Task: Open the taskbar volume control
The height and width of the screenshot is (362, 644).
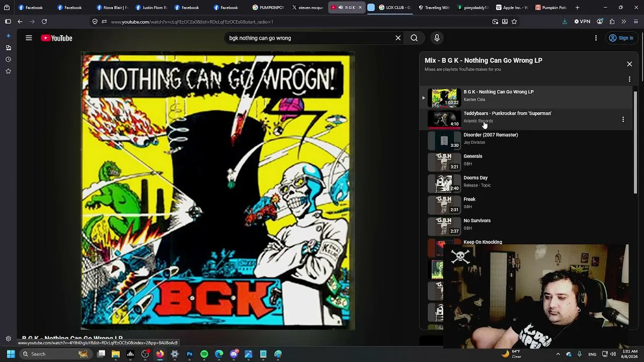Action: click(613, 354)
